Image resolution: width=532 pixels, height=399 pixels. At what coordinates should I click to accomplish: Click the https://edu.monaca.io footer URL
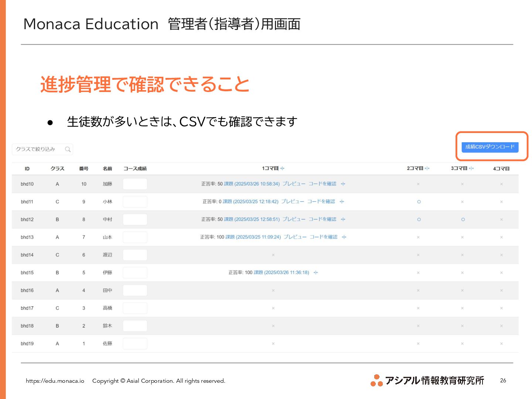(x=55, y=381)
